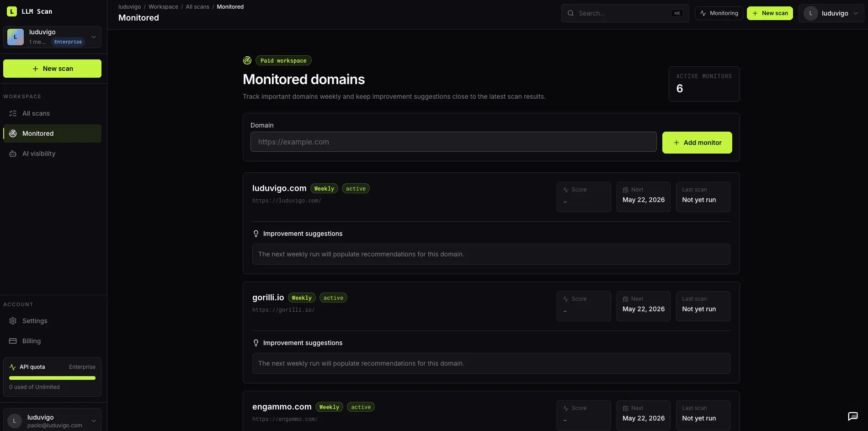Open All scans in the sidebar

click(x=52, y=113)
